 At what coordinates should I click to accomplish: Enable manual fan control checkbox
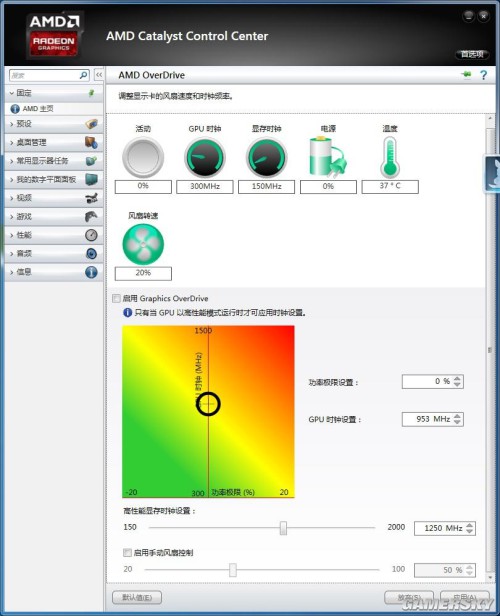point(127,553)
